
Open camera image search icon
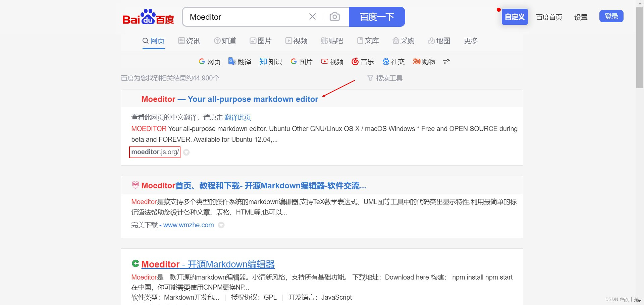coord(334,17)
